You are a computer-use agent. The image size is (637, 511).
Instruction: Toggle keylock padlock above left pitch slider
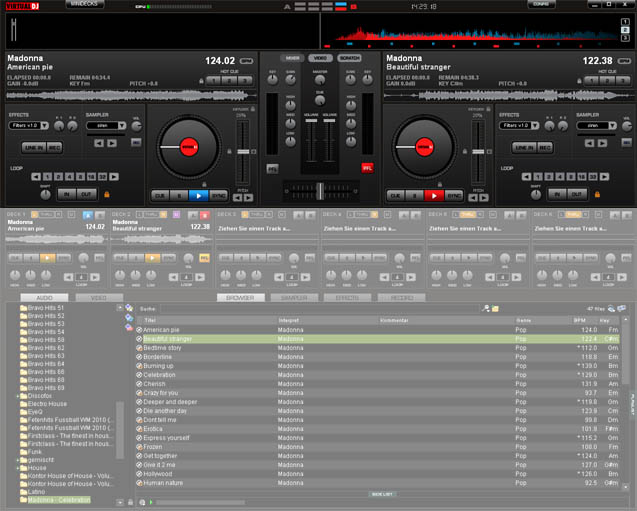253,109
